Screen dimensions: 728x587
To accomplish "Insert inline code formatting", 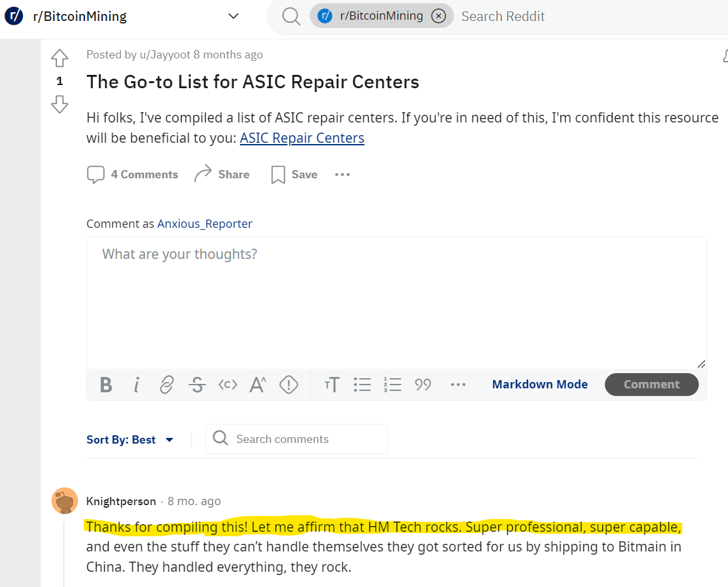I will [x=227, y=385].
